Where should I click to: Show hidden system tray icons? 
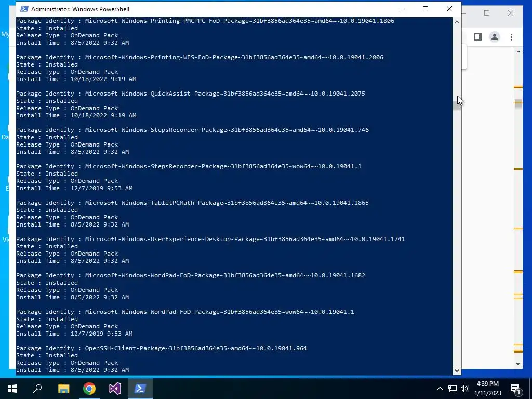pyautogui.click(x=440, y=389)
